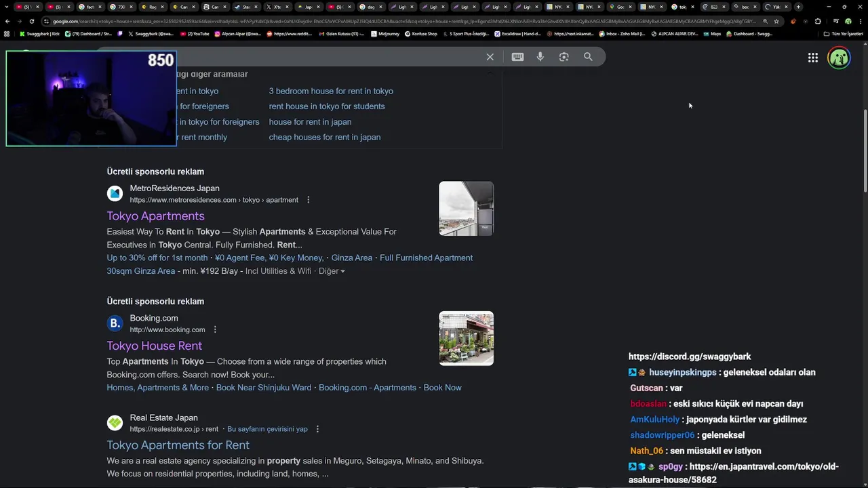This screenshot has width=868, height=488.
Task: Open the Chrome profile avatar in toolbar
Action: coord(848,21)
